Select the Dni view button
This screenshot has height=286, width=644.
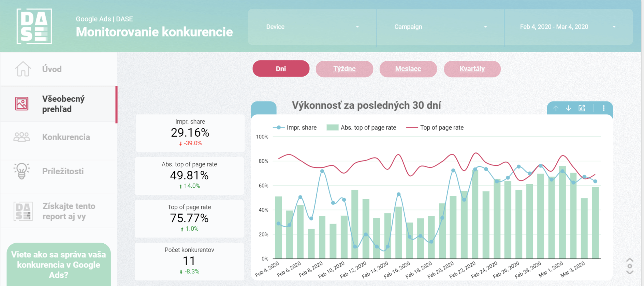point(281,69)
